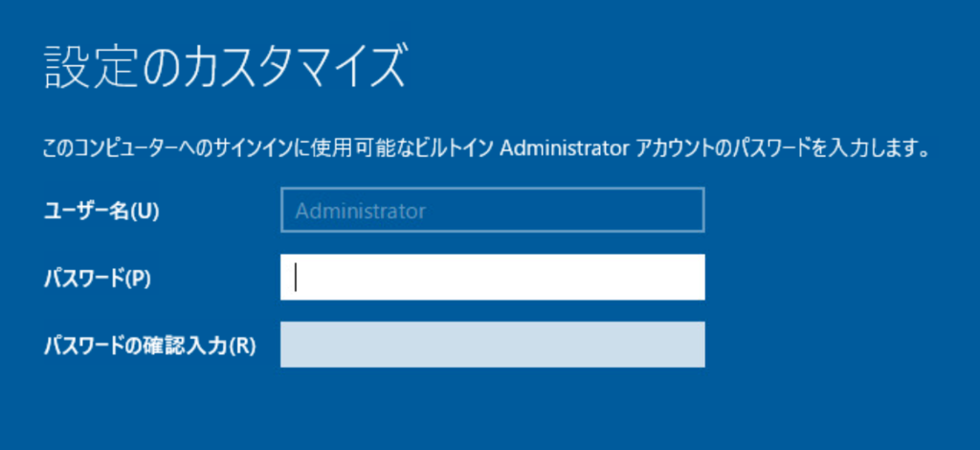Click カスタマイズ in the page title
The width and height of the screenshot is (980, 450).
pyautogui.click(x=294, y=67)
